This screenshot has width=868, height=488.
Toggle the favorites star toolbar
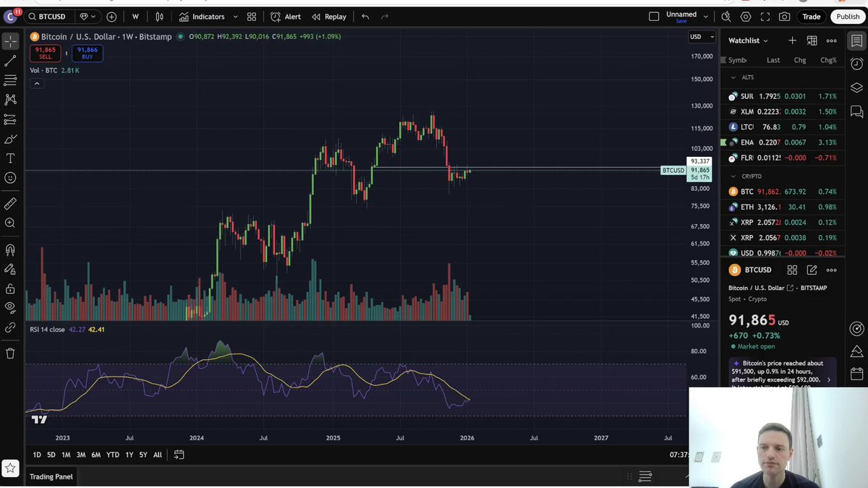[10, 468]
